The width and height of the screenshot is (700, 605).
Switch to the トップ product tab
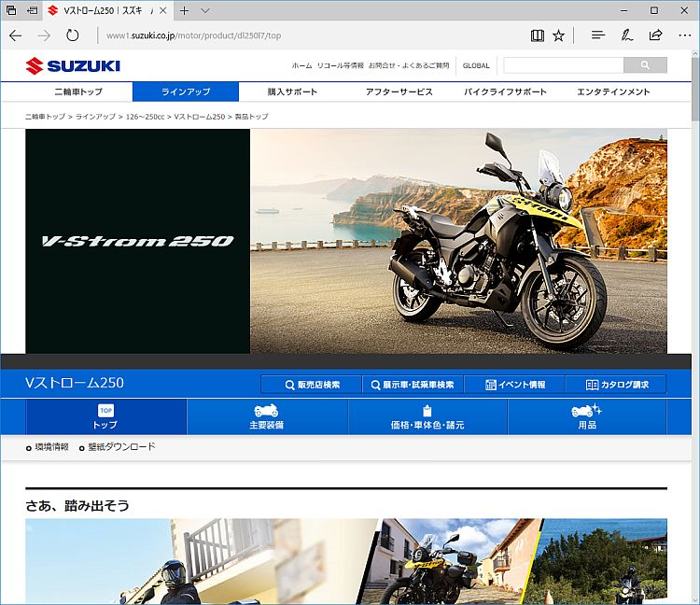[105, 417]
